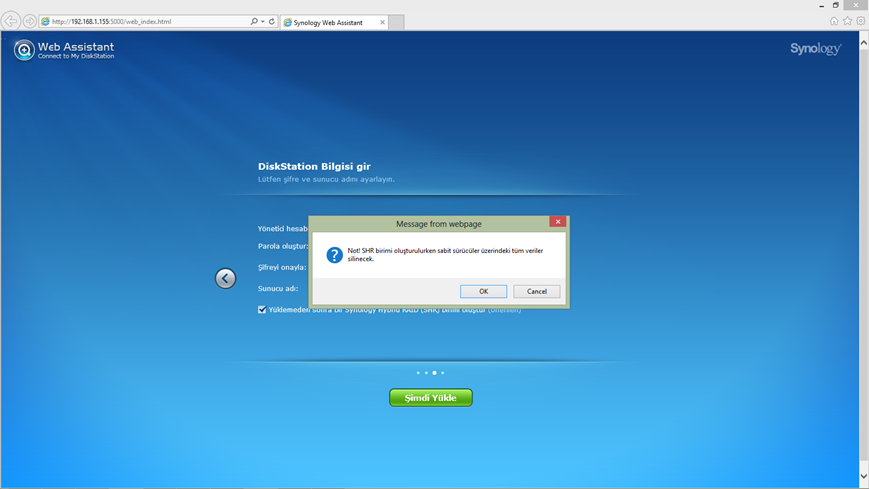Screen dimensions: 869x489
Task: Open a new blank browser tab
Action: pyautogui.click(x=396, y=22)
